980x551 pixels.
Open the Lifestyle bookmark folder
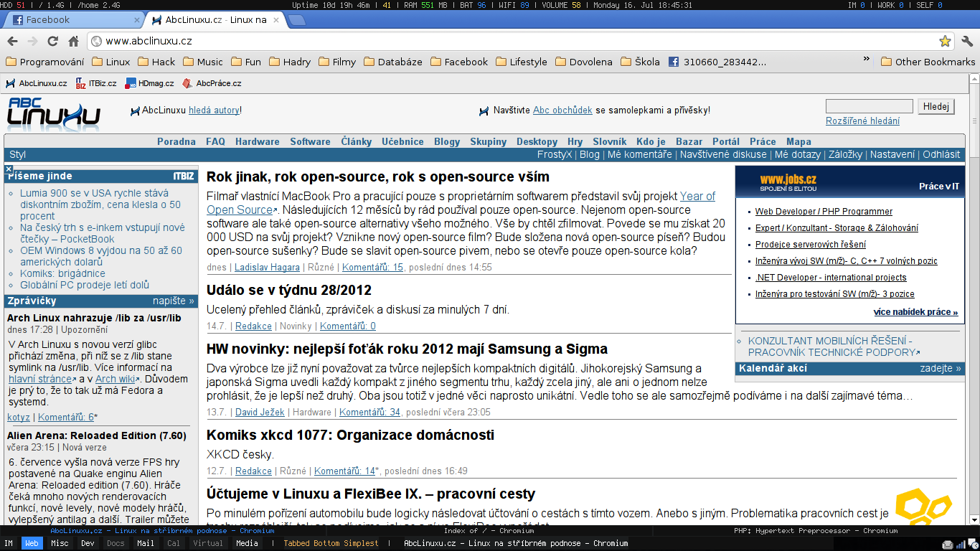tap(522, 62)
